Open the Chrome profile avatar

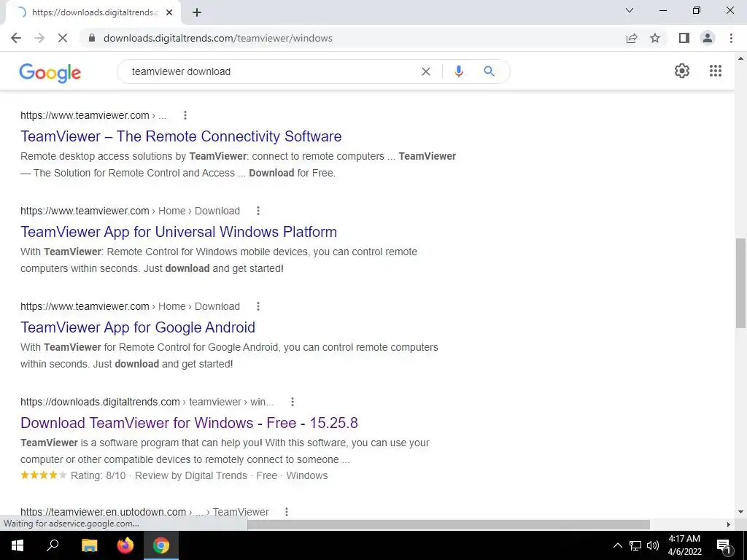point(708,38)
